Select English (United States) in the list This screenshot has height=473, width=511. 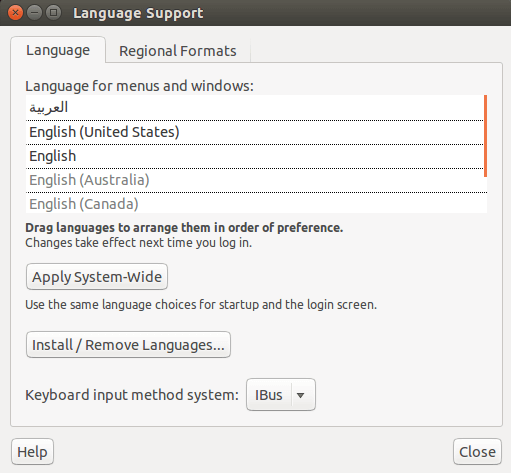[255, 132]
